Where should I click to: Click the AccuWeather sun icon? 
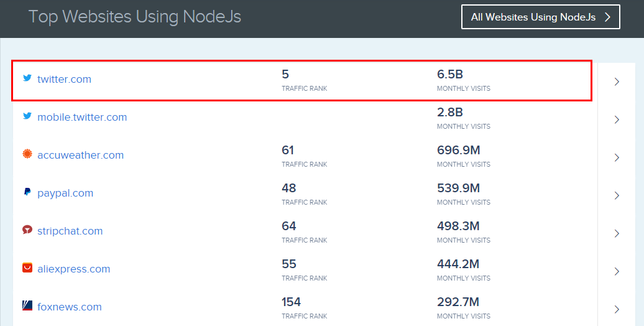tap(27, 154)
